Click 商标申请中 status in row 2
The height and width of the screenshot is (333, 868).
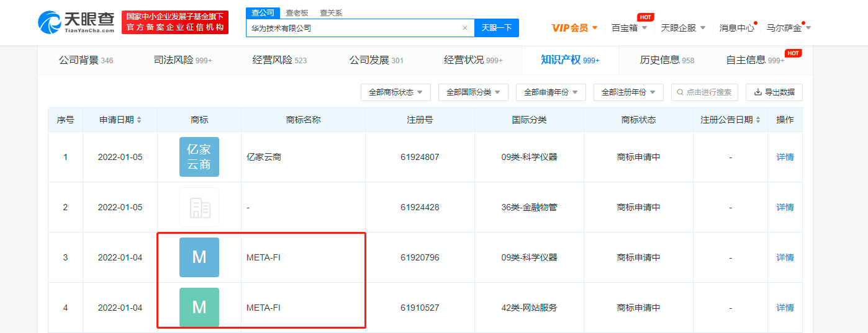(x=638, y=207)
